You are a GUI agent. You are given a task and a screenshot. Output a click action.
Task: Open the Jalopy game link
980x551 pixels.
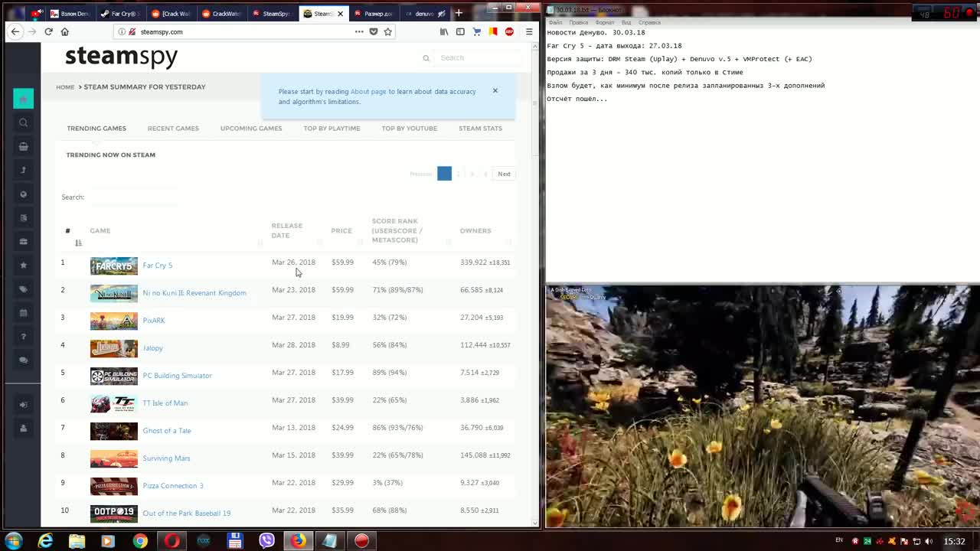152,348
